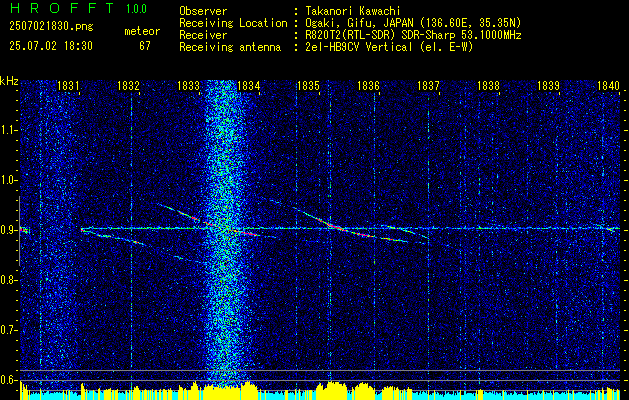The height and width of the screenshot is (400, 629).
Task: Click observer name Takanori Kawachi
Action: (351, 11)
